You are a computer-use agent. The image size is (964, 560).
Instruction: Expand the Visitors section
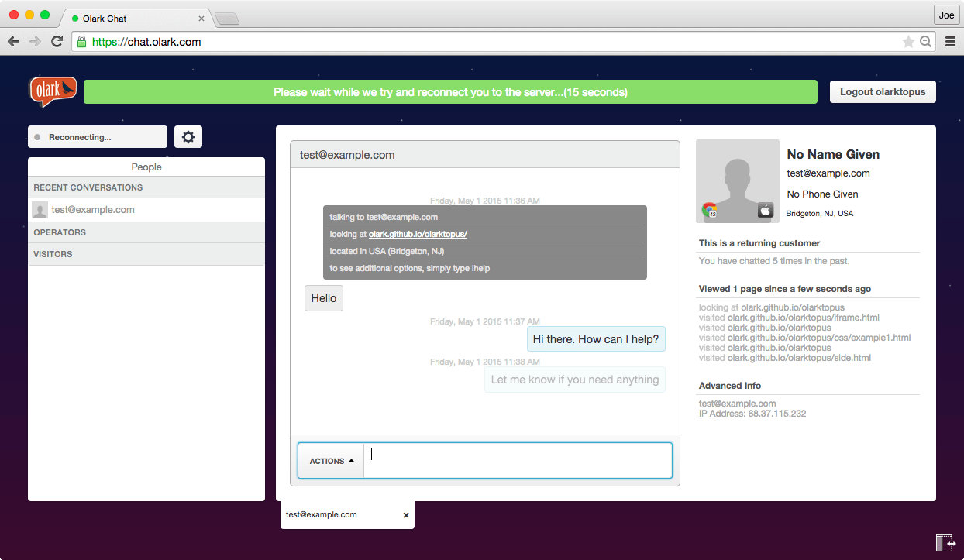click(x=146, y=254)
